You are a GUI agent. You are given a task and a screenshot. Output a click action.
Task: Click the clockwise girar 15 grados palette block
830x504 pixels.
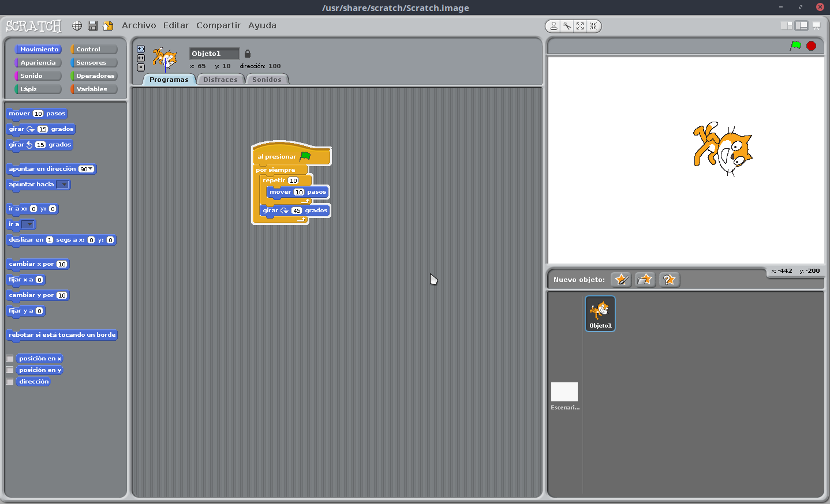pos(41,129)
